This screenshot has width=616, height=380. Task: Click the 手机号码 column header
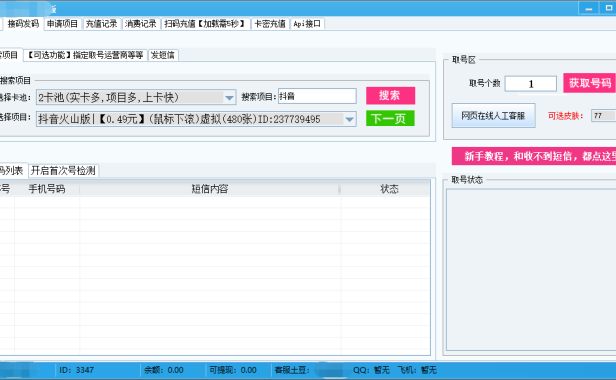(47, 189)
